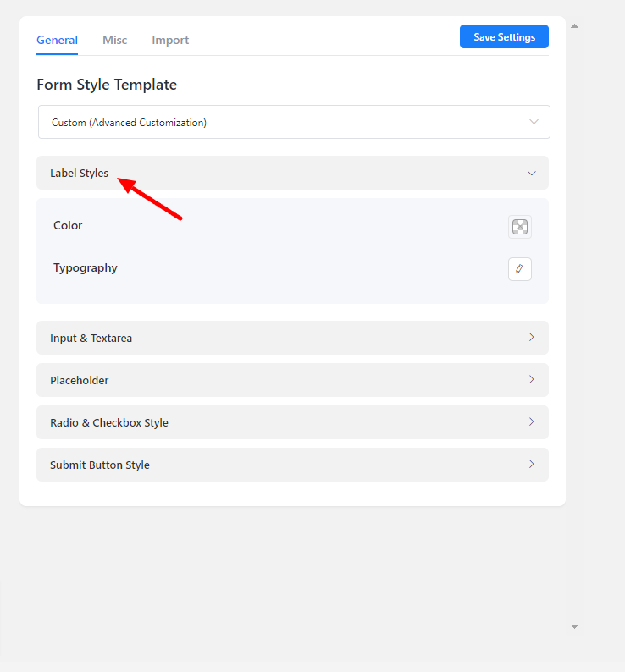Open the label Color picker swatch

[x=519, y=227]
